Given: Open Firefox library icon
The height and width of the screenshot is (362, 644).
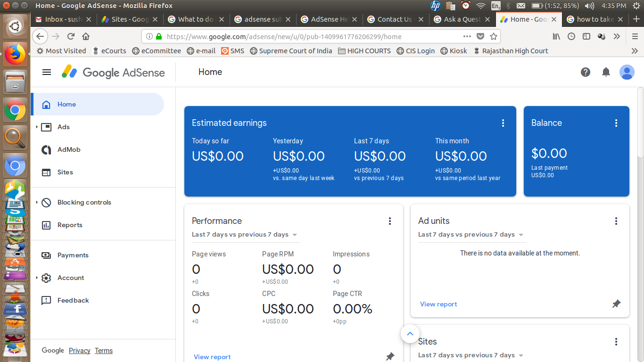Looking at the screenshot, I should 557,36.
